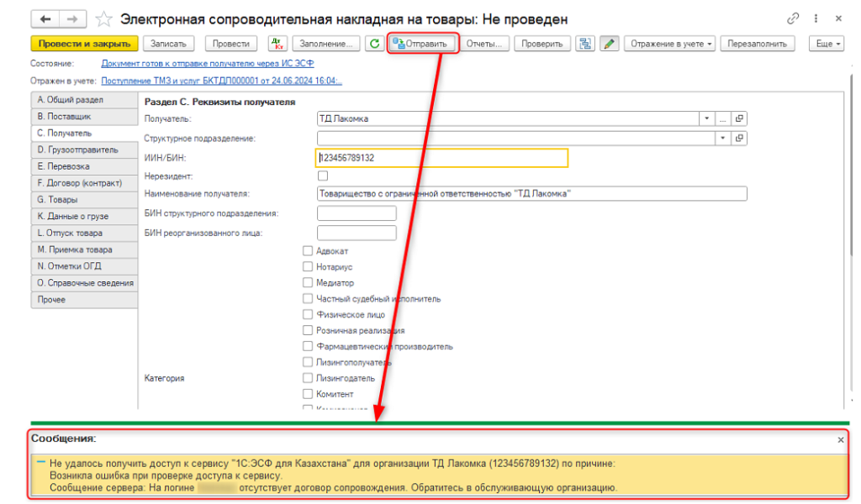Copy link using the chain icon
The width and height of the screenshot is (861, 504).
(793, 18)
